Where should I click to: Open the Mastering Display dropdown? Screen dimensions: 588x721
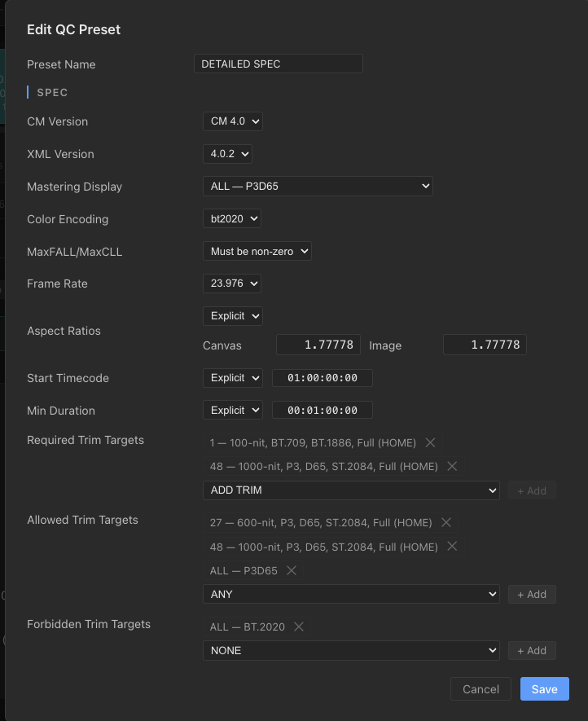point(318,187)
